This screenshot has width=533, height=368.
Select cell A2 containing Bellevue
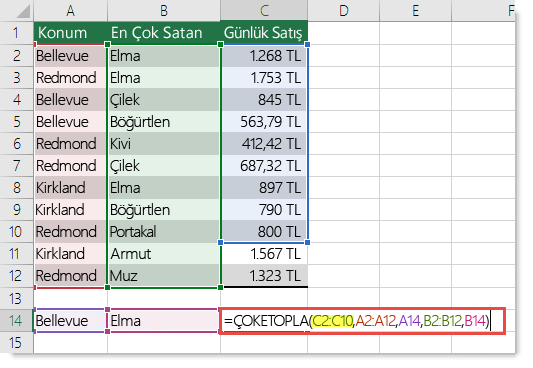[70, 56]
